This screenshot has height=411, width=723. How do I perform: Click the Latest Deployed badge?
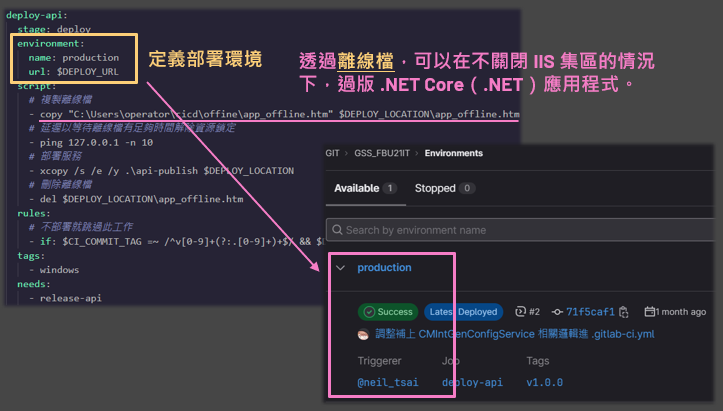pos(463,312)
